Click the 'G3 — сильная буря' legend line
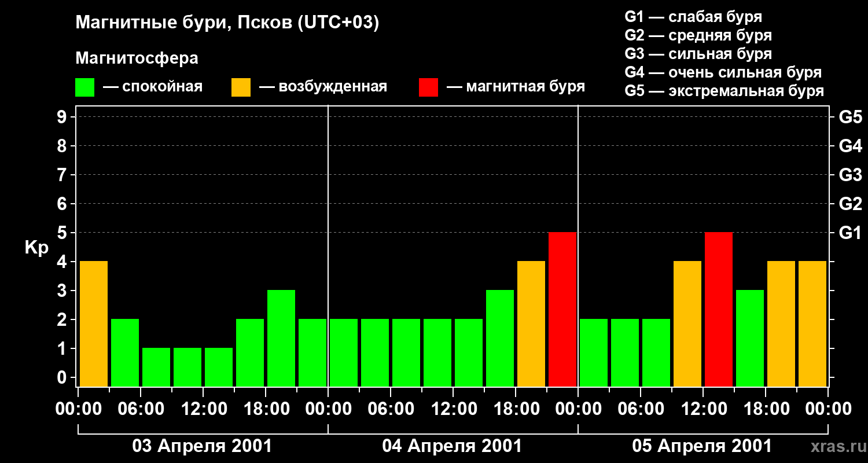Image resolution: width=868 pixels, height=463 pixels. (698, 54)
